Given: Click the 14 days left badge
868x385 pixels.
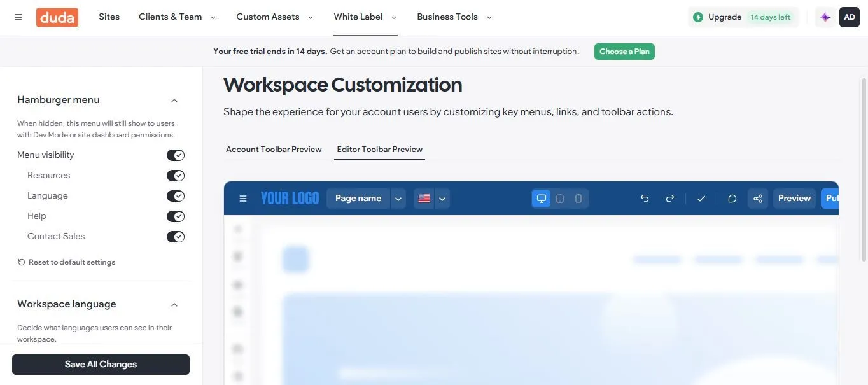Looking at the screenshot, I should tap(770, 17).
